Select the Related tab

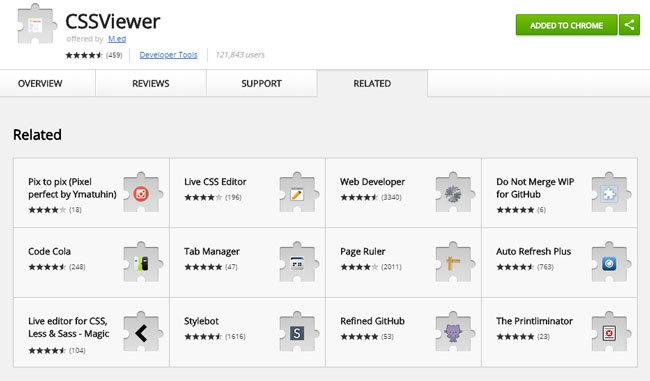coord(372,83)
